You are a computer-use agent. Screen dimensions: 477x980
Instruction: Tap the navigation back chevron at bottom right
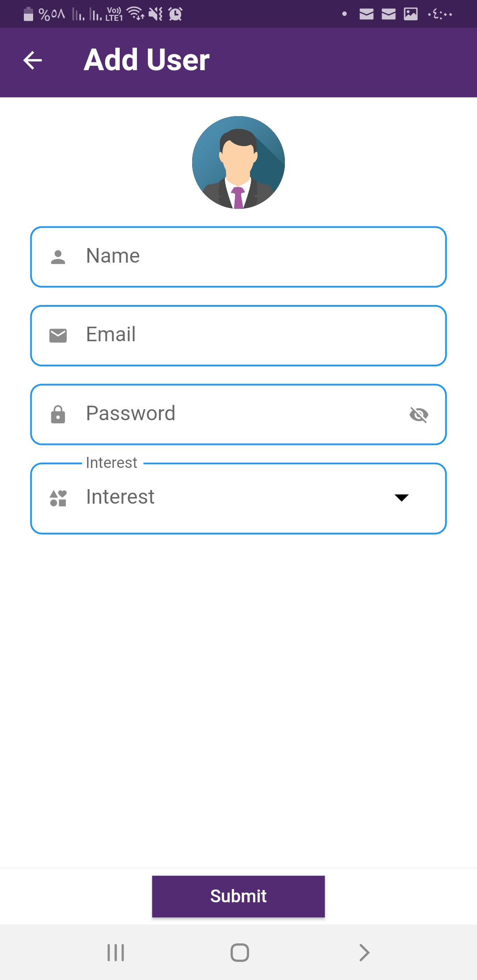pos(363,953)
